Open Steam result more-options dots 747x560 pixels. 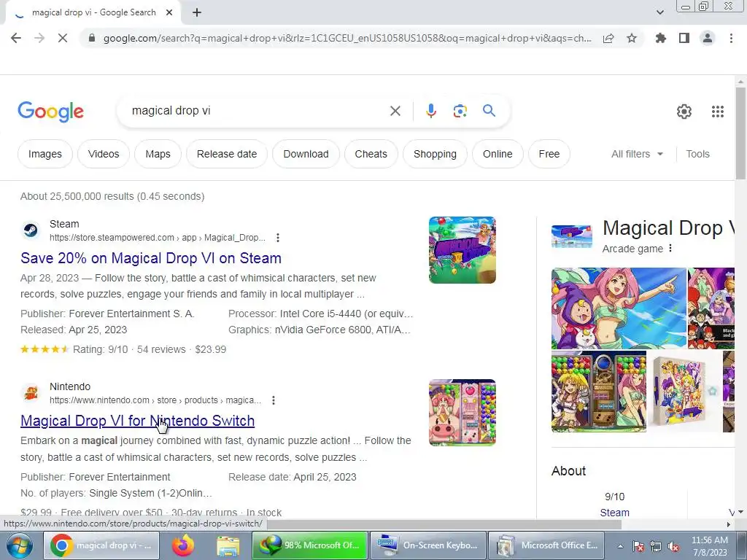tap(278, 238)
